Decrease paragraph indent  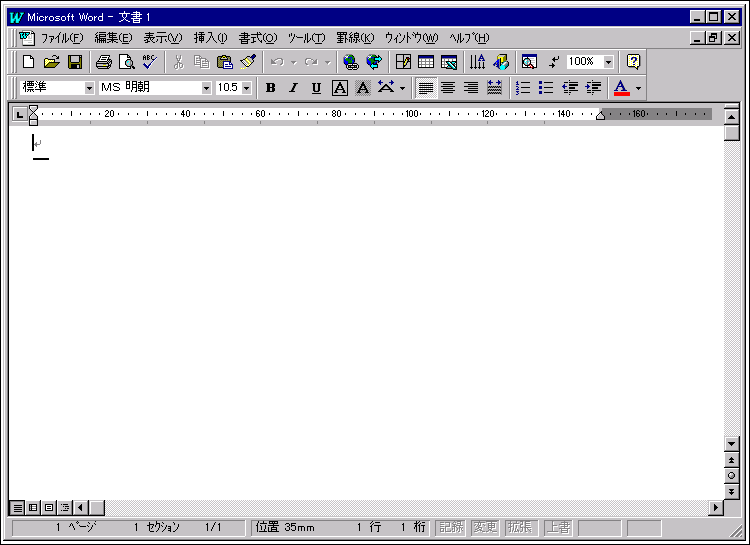[x=569, y=88]
